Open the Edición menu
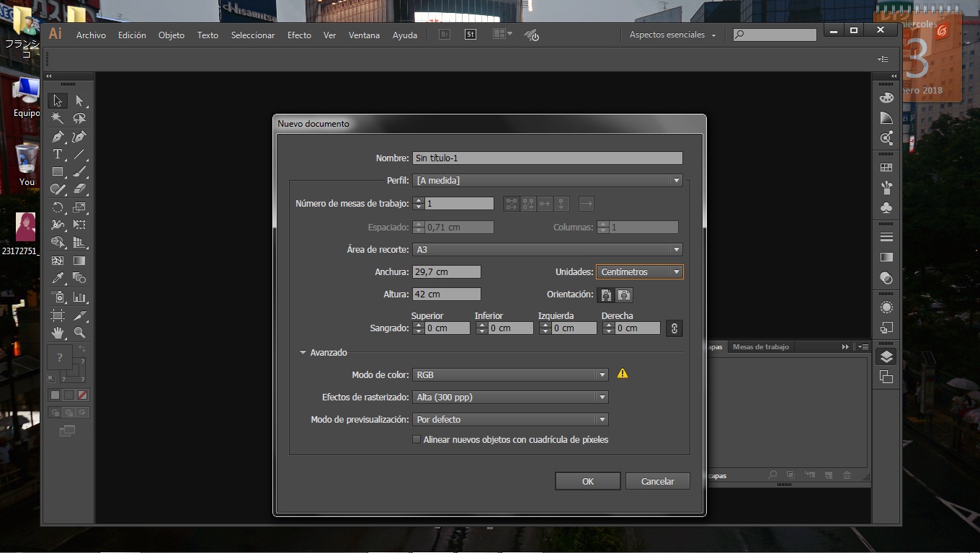The height and width of the screenshot is (553, 980). click(132, 35)
